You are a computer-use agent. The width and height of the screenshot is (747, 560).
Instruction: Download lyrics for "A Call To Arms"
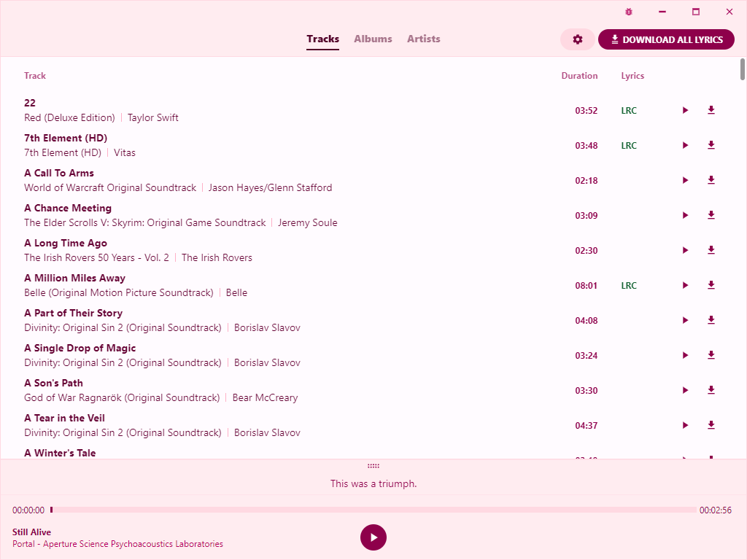pos(711,181)
